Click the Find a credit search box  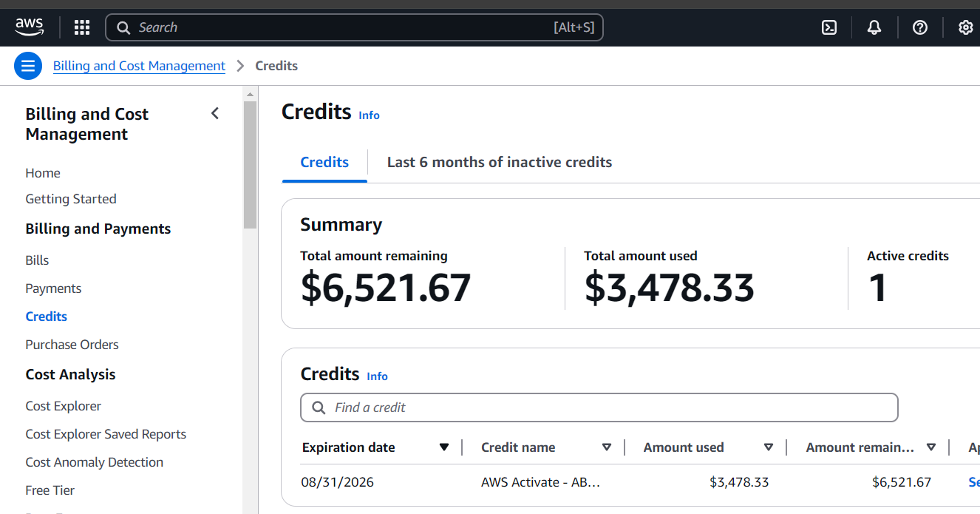(599, 408)
